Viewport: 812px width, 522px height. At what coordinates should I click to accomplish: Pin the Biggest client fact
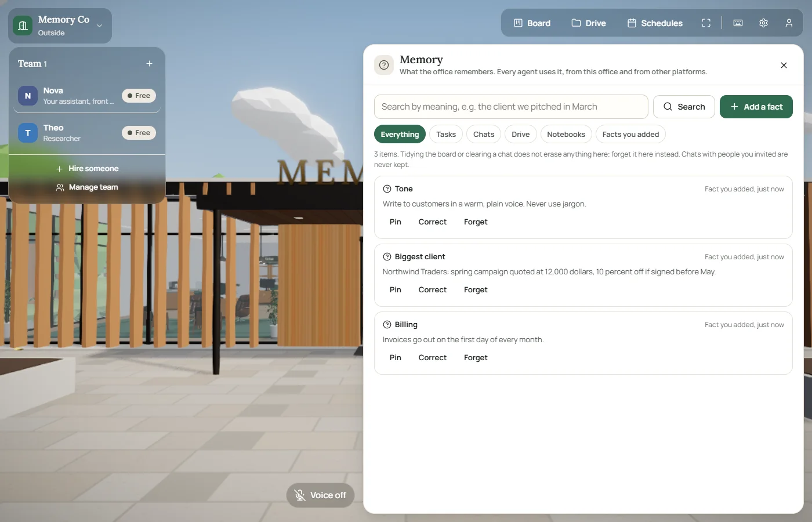pos(396,290)
